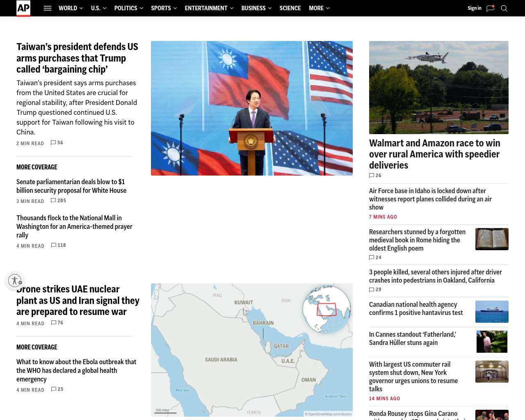Screen dimensions: 525x420
Task: Open the Science menu item
Action: [x=290, y=8]
